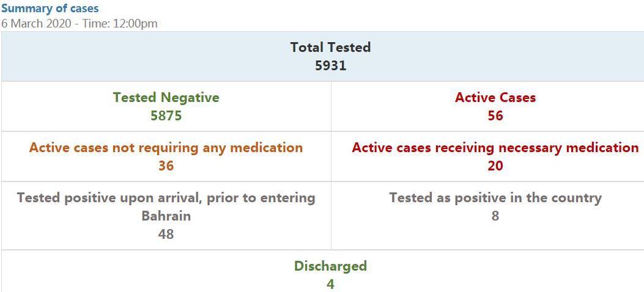Click the word Bahrain

click(166, 216)
